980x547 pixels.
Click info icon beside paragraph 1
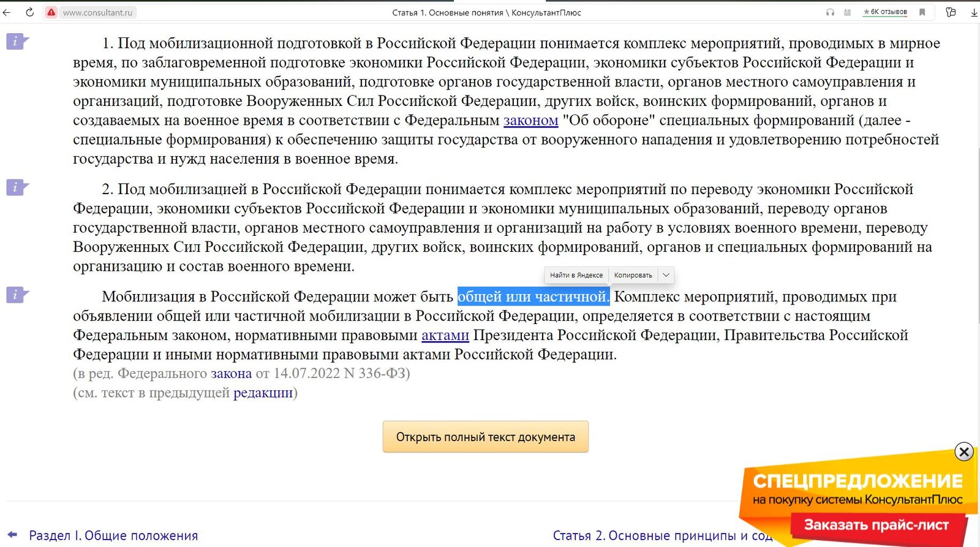coord(16,42)
